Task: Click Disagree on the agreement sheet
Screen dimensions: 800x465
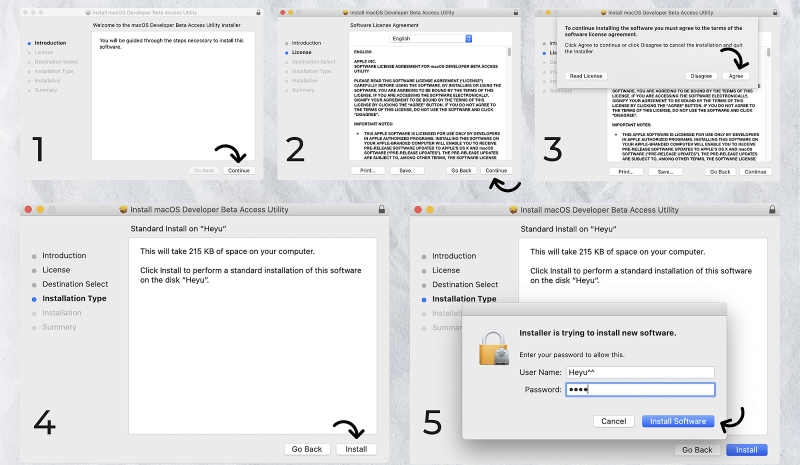Action: click(x=701, y=76)
